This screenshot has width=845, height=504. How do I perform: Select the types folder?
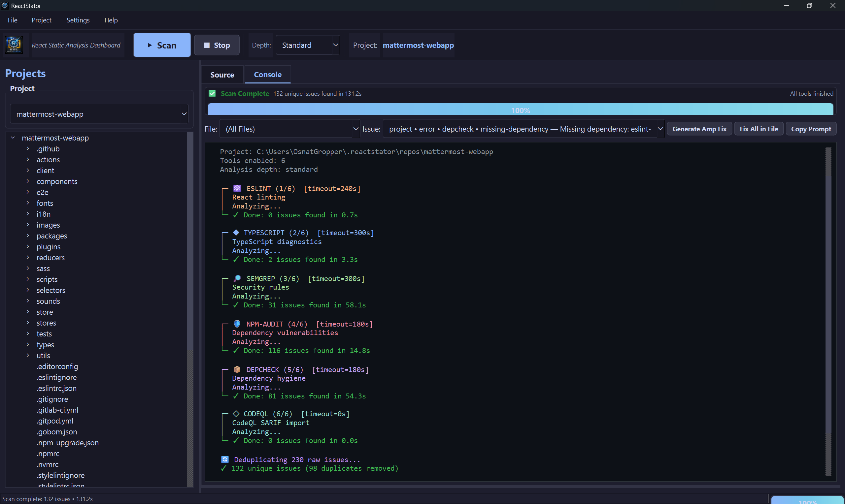point(45,344)
